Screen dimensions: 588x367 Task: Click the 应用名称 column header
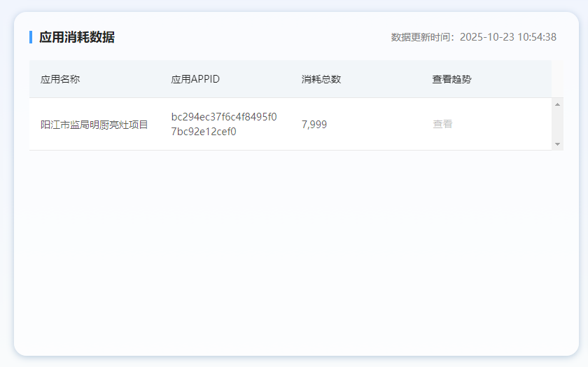pos(60,79)
